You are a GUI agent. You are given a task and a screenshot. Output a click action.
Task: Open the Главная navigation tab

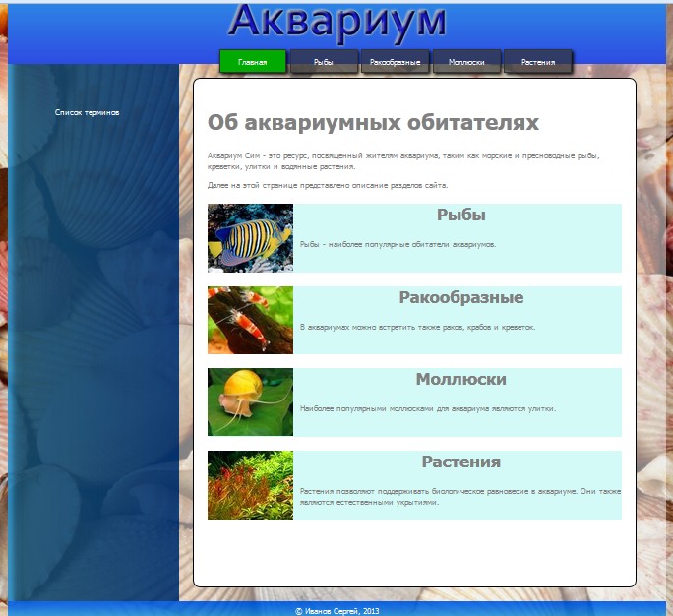(253, 62)
